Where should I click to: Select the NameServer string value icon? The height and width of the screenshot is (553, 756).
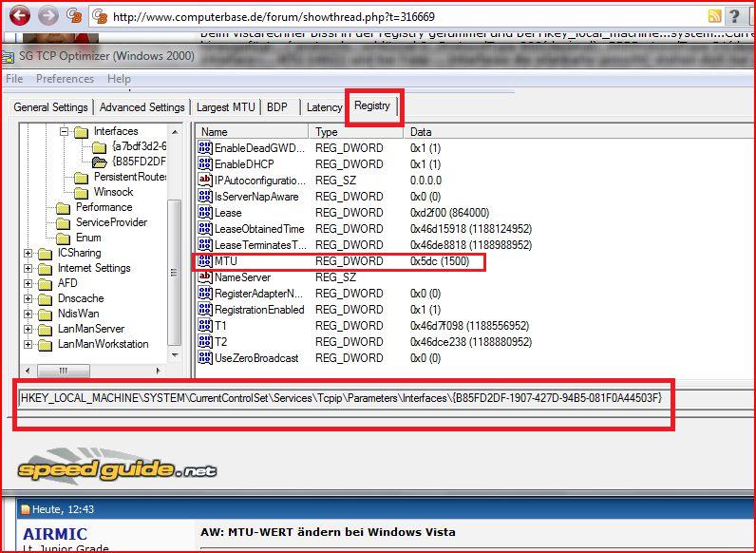(x=205, y=277)
